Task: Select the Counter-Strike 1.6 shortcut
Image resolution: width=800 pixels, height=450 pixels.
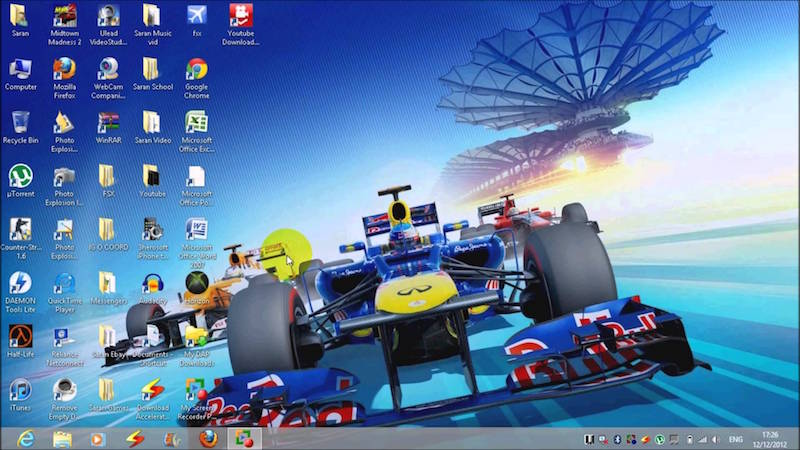Action: coord(20,239)
